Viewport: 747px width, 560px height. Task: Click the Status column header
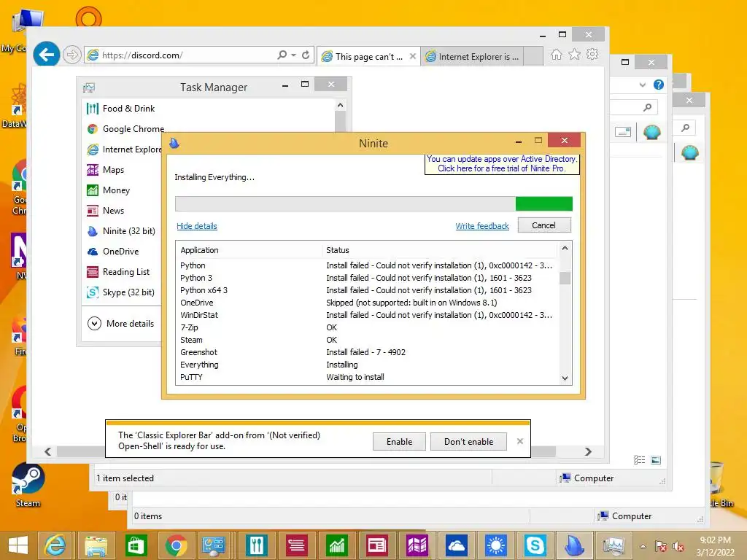[x=439, y=251]
